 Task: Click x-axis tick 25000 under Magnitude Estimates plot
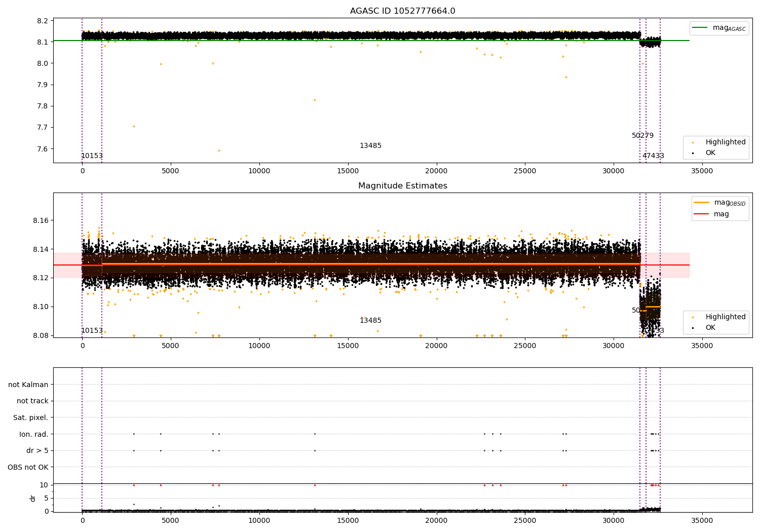(525, 346)
